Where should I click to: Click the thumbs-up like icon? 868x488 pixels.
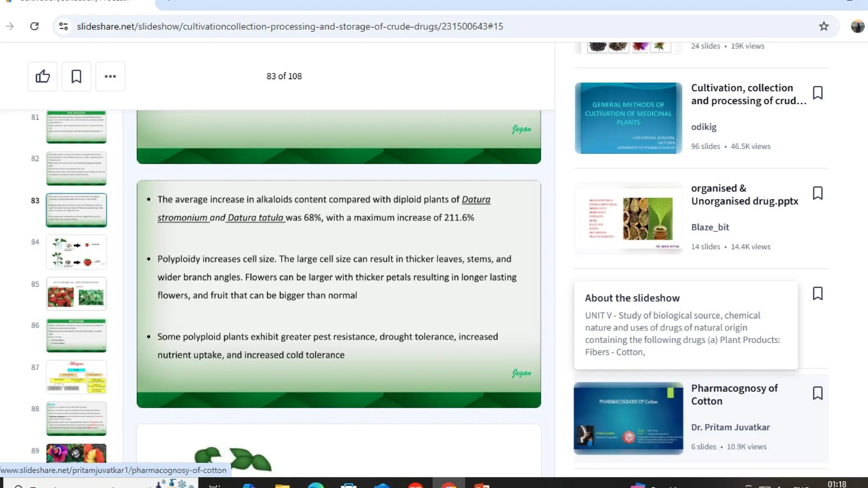(42, 76)
